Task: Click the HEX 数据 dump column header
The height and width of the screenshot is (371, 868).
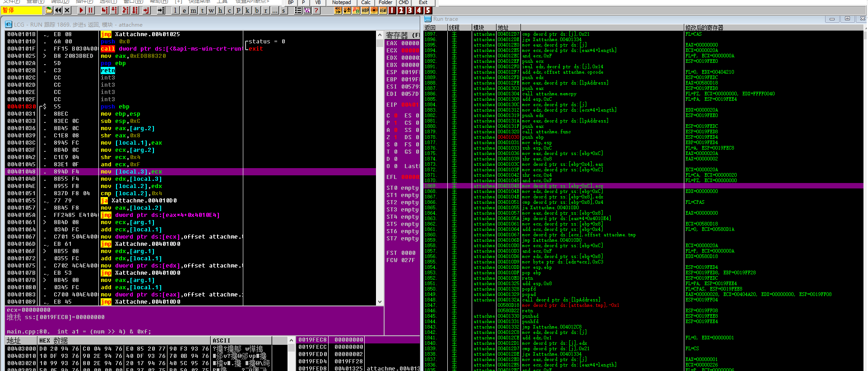Action: (124, 340)
